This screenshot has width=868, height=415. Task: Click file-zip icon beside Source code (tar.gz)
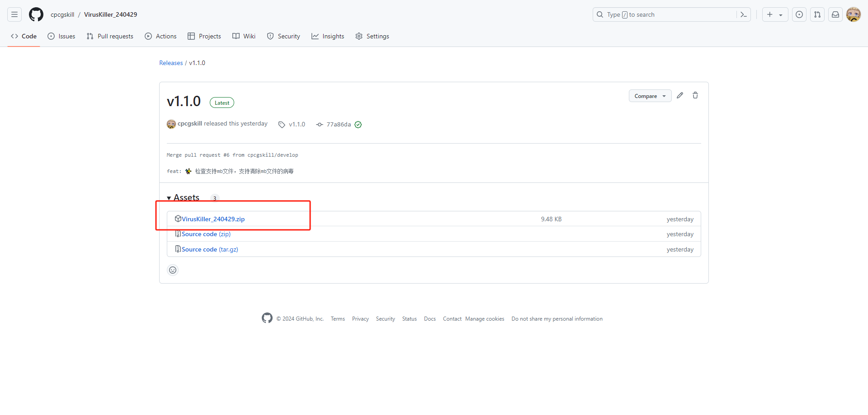click(178, 249)
